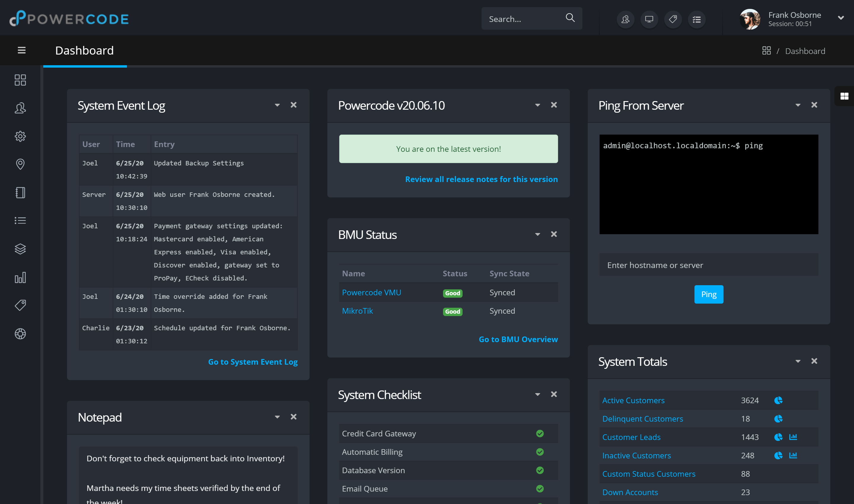Screen dimensions: 854x504
Task: Collapse the System Event Log widget arrow
Action: [277, 105]
